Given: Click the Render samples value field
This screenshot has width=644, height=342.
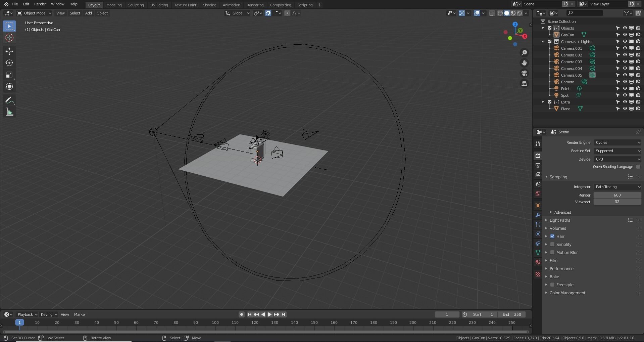Looking at the screenshot, I should (x=617, y=195).
